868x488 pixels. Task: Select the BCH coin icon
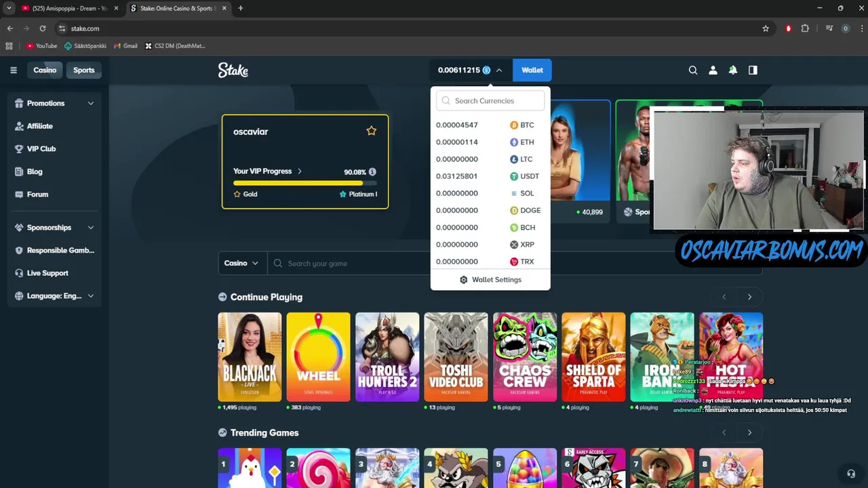[x=514, y=228]
